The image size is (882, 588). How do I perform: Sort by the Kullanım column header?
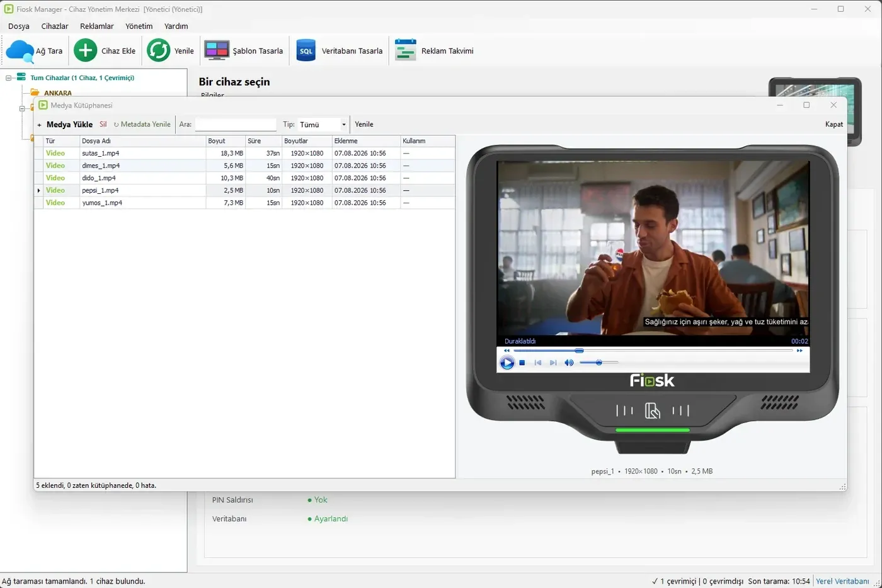point(428,141)
